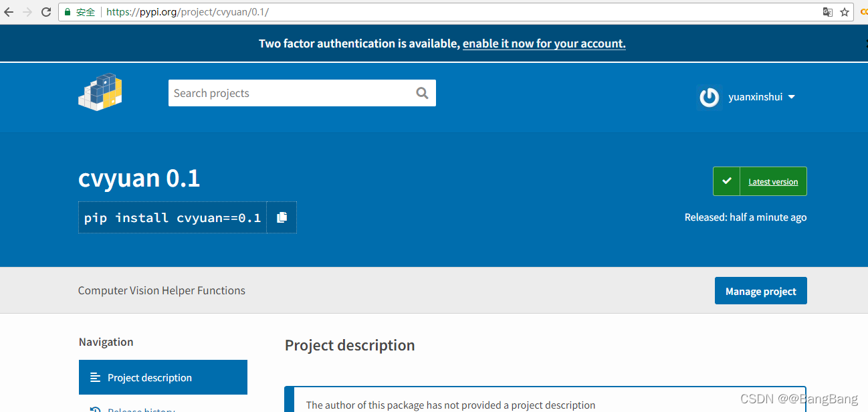
Task: Click the cvyuan 0.1 package title
Action: click(139, 179)
